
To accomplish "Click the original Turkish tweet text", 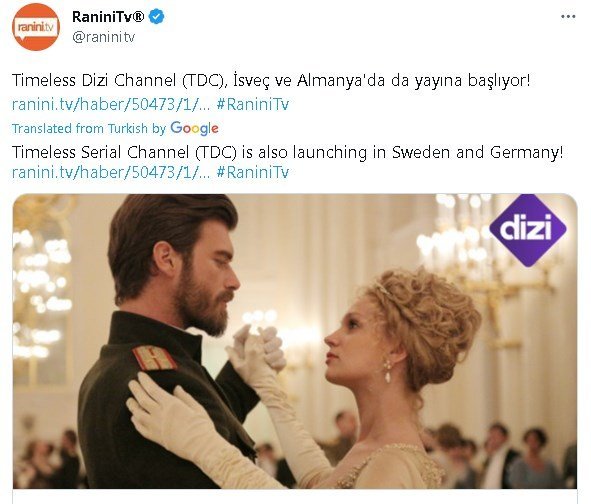I will click(271, 80).
